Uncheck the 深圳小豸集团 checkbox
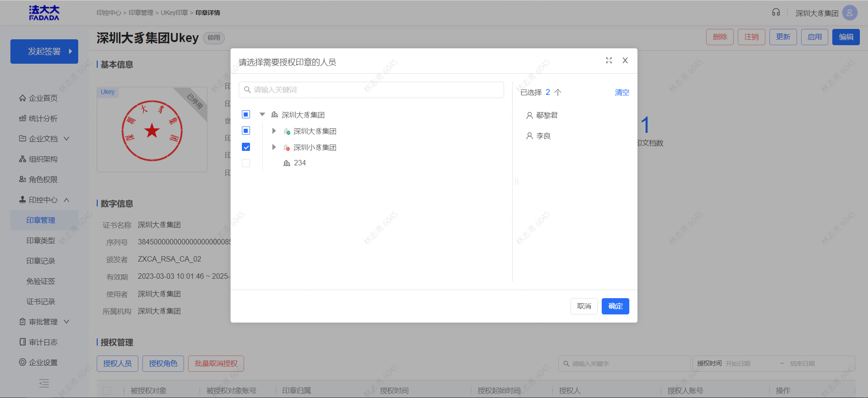The height and width of the screenshot is (398, 868). tap(246, 147)
